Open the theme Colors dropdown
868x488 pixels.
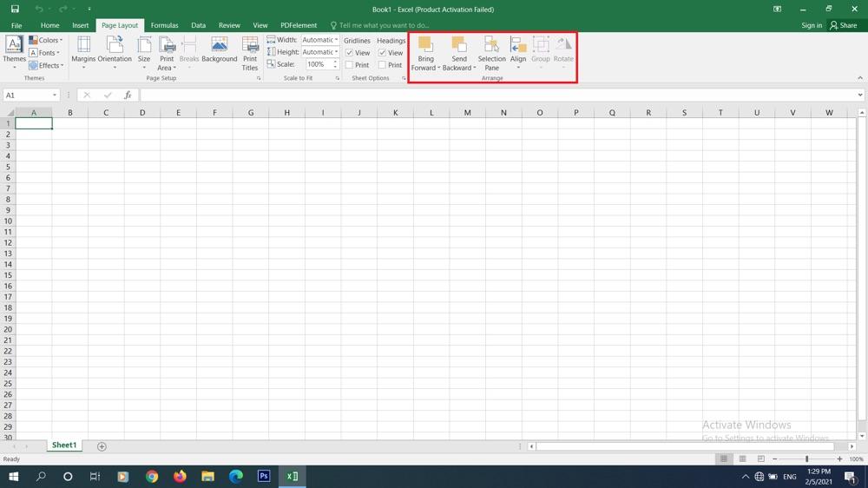coord(45,40)
